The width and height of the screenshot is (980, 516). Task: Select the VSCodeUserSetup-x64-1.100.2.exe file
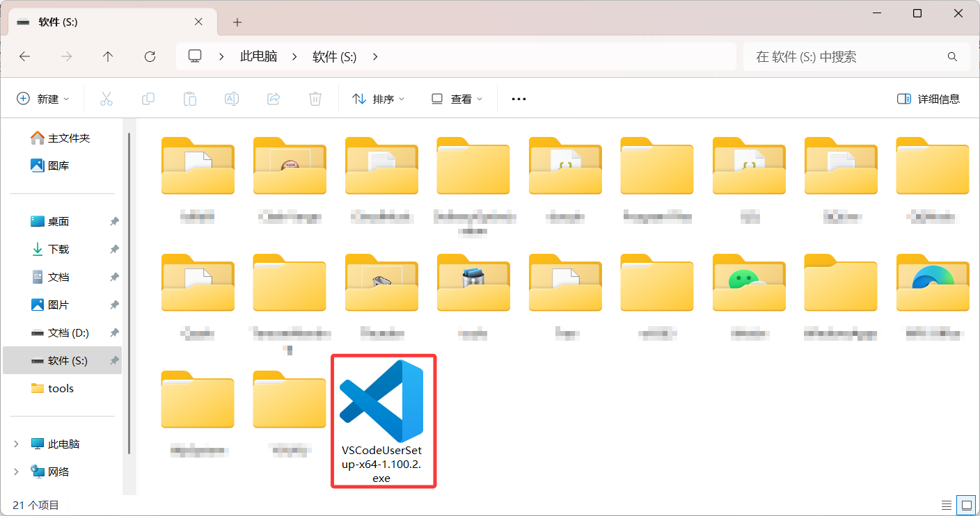coord(382,421)
